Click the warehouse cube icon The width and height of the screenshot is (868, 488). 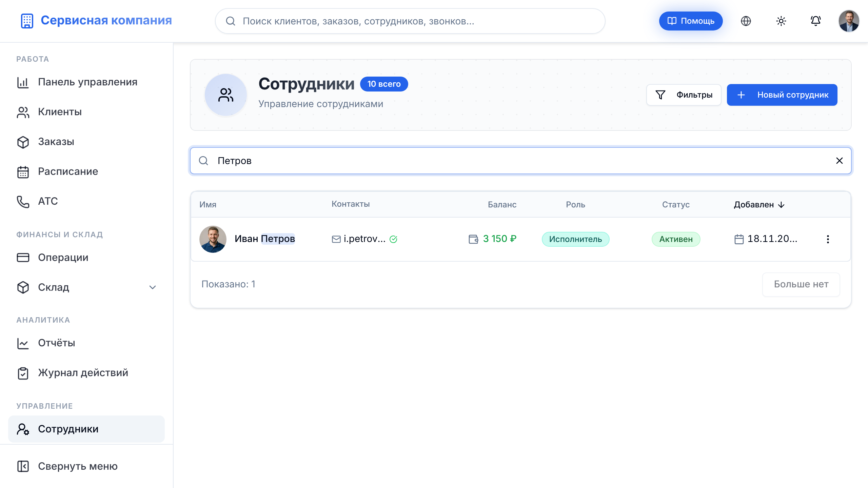[x=23, y=287]
